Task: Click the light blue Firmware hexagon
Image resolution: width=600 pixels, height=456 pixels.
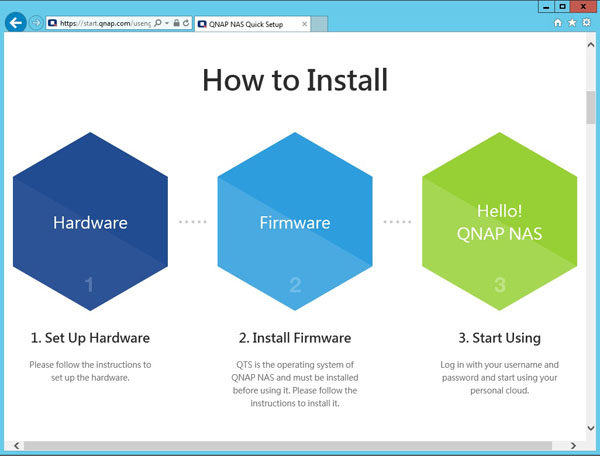Action: pyautogui.click(x=295, y=221)
